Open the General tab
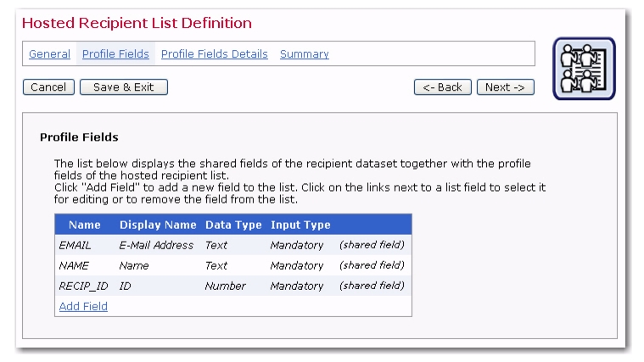This screenshot has height=362, width=644. pyautogui.click(x=49, y=53)
